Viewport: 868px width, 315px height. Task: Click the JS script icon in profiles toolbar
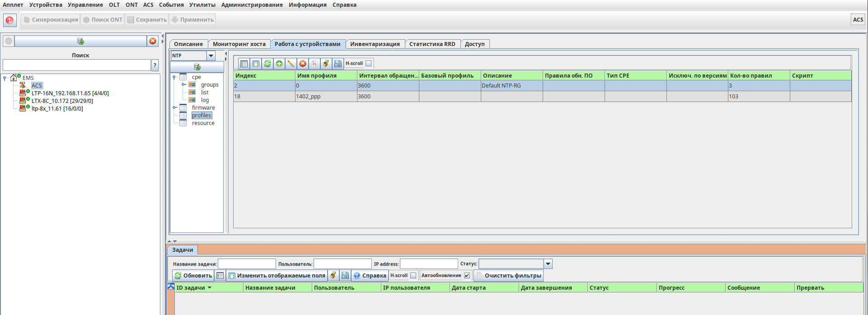click(314, 64)
